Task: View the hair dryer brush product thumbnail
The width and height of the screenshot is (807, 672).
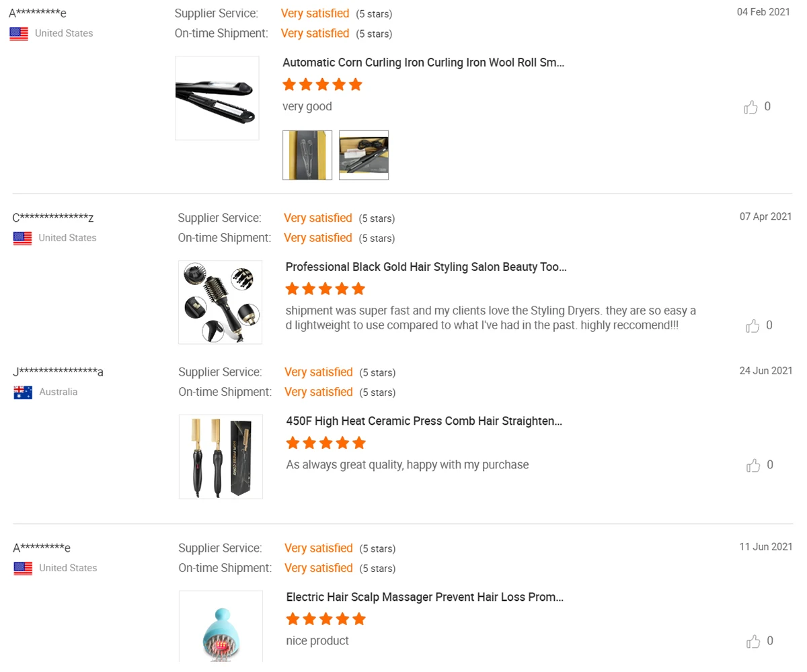Action: pos(220,302)
